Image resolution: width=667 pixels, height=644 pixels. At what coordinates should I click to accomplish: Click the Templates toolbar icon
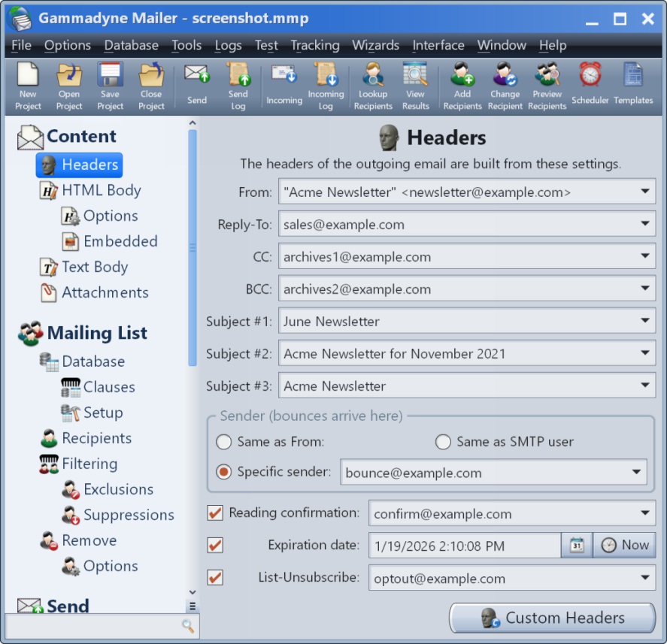633,84
